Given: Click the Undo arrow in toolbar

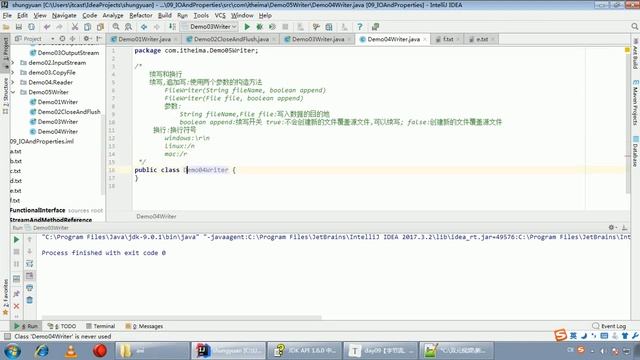Looking at the screenshot, I should [x=47, y=27].
